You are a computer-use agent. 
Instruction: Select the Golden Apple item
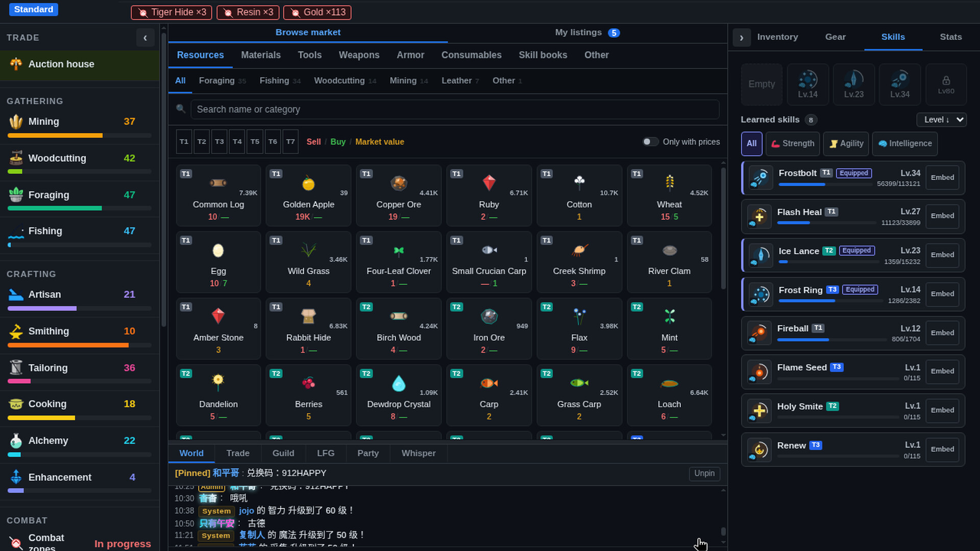pos(308,195)
